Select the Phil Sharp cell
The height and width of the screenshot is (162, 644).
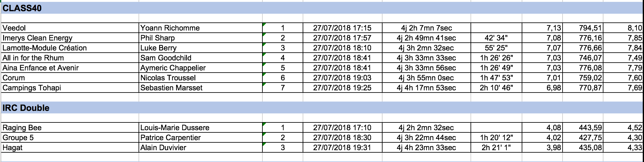click(157, 38)
